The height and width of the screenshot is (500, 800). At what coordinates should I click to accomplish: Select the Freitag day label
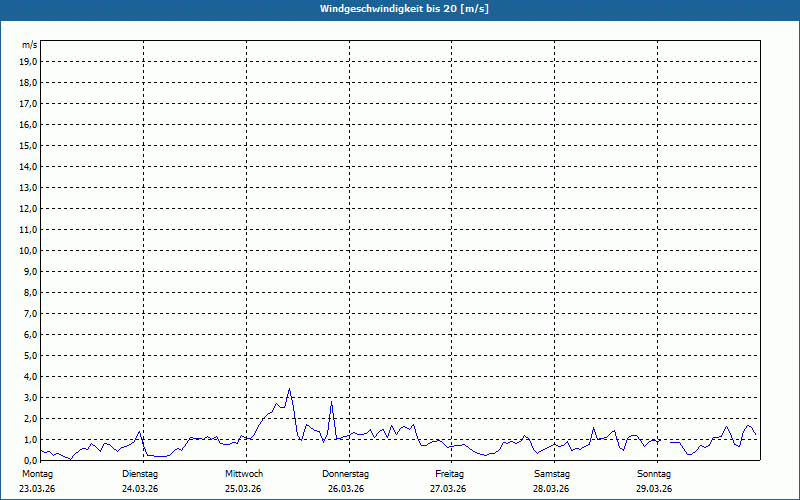point(449,473)
